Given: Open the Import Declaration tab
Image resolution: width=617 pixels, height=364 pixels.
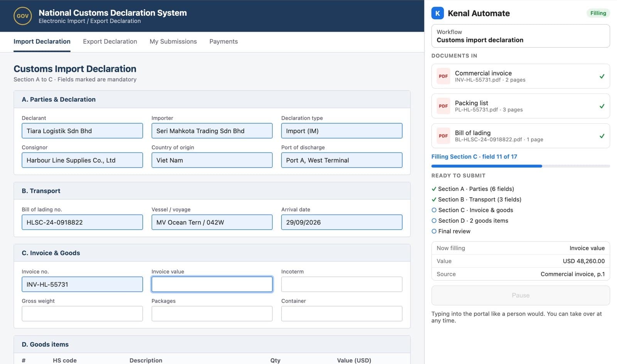Looking at the screenshot, I should (42, 42).
